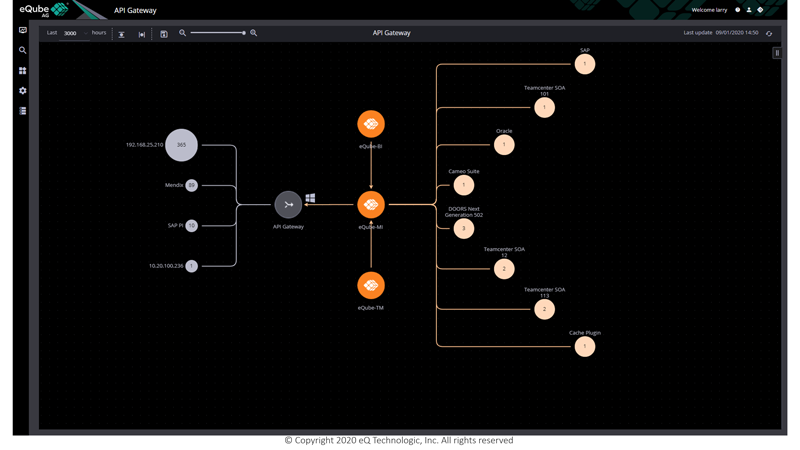Click the monitor icon in left sidebar

22,30
